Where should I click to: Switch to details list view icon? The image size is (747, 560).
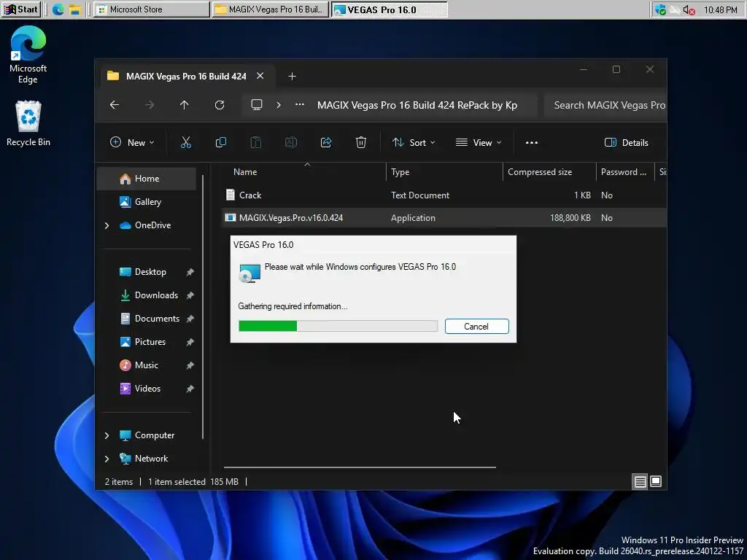(640, 482)
